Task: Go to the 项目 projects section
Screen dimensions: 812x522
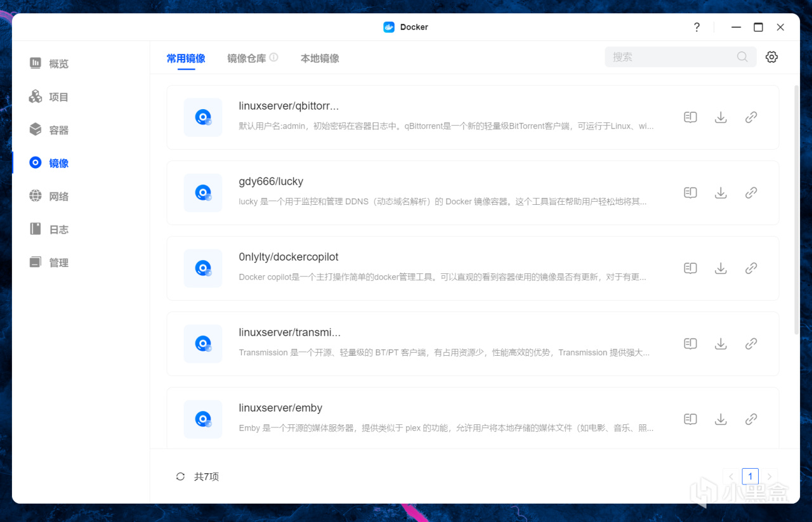Action: tap(49, 96)
